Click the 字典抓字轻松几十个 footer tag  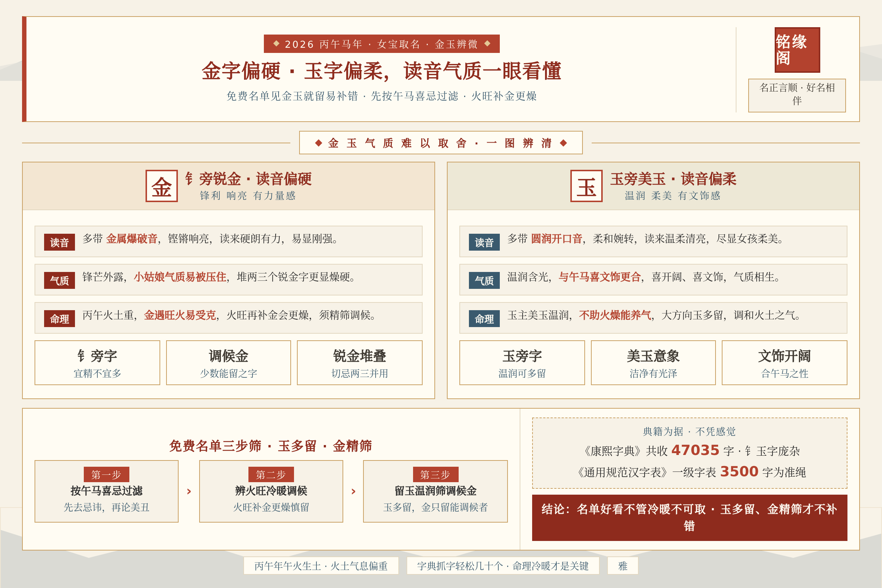click(503, 566)
